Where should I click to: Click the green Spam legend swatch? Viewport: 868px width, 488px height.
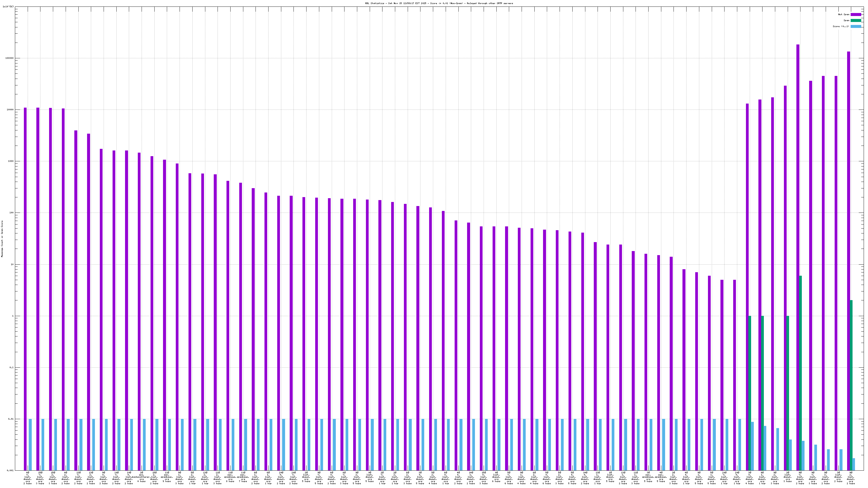click(x=856, y=21)
